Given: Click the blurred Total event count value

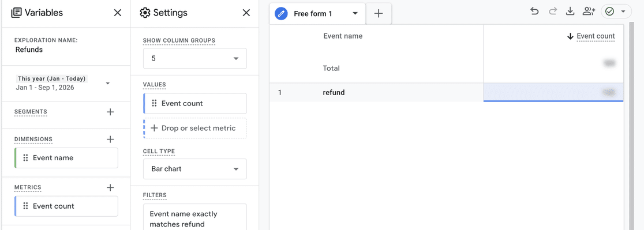Looking at the screenshot, I should 609,63.
